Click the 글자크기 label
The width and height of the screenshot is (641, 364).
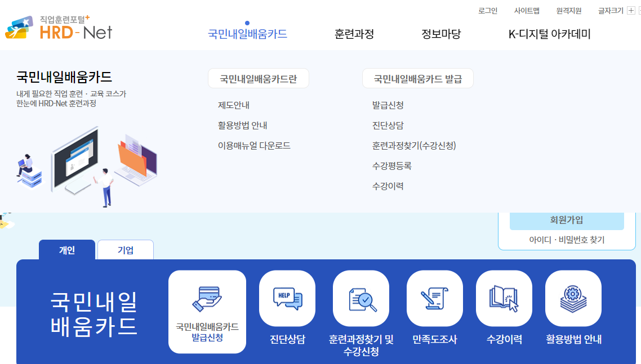(x=611, y=11)
